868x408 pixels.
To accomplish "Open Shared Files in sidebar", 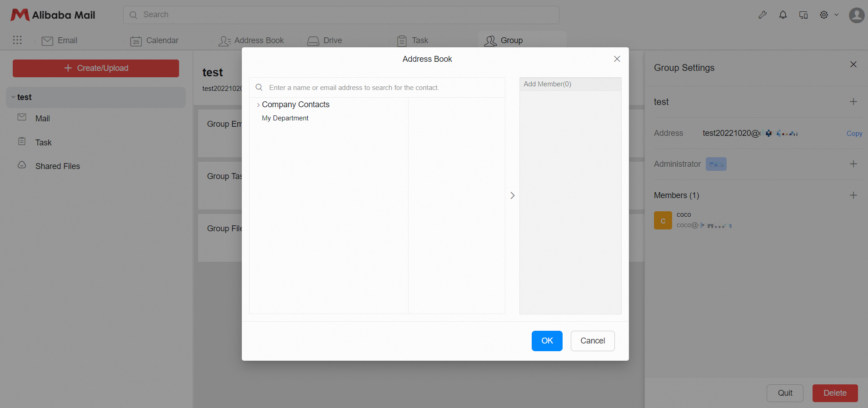I will tap(58, 166).
